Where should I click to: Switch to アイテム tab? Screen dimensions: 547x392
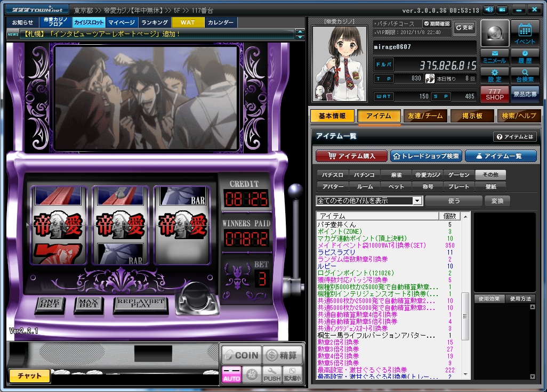379,116
